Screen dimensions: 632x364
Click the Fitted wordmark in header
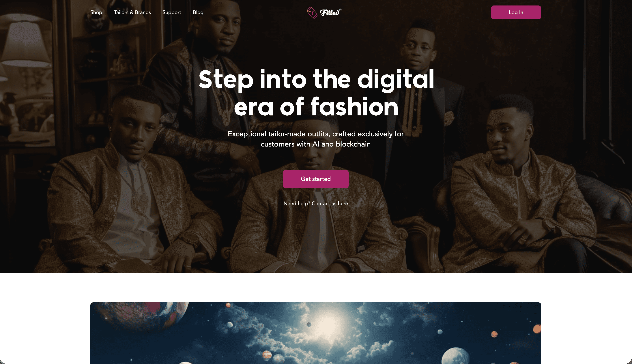[x=330, y=12]
